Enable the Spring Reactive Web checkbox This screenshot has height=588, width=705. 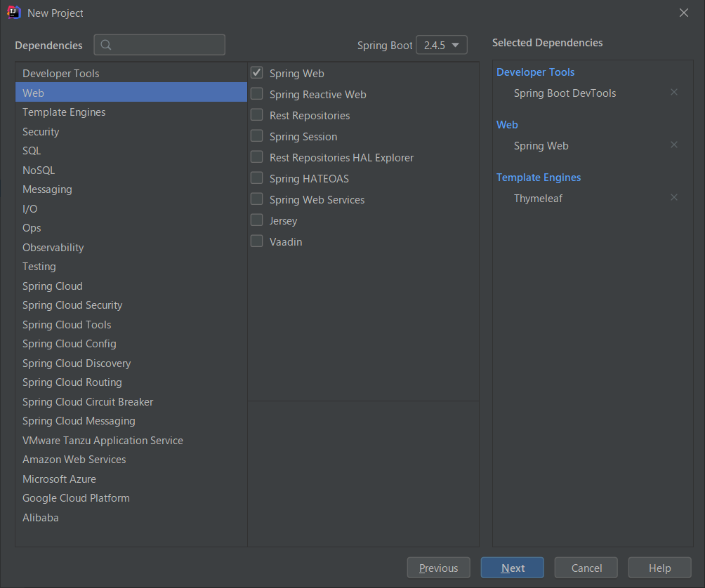(x=257, y=93)
